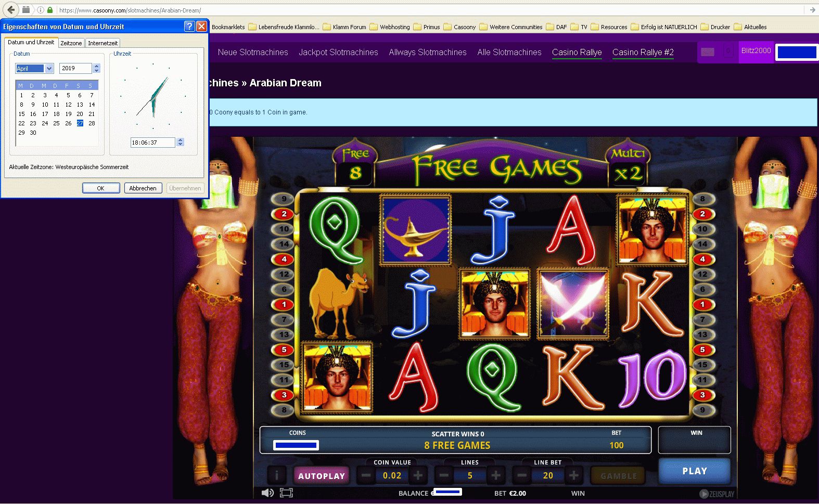This screenshot has height=504, width=819.
Task: Open Weitere Communities bookmark folder
Action: 511,27
